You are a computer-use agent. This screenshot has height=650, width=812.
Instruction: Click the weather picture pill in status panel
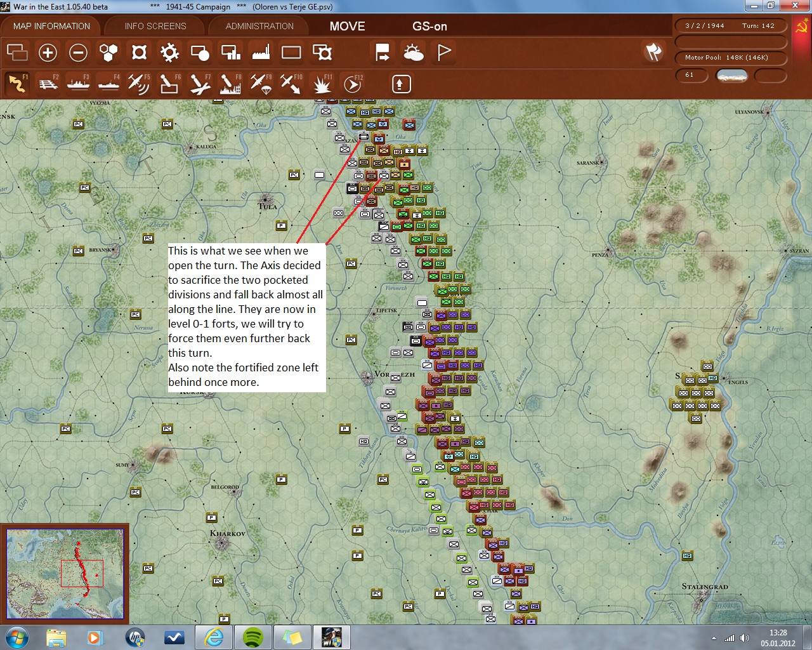pos(731,76)
